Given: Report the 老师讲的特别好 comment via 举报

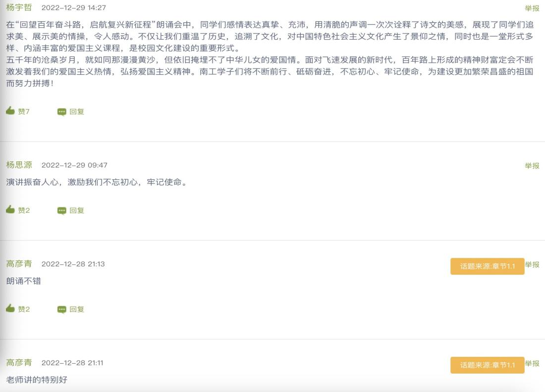Looking at the screenshot, I should 532,363.
